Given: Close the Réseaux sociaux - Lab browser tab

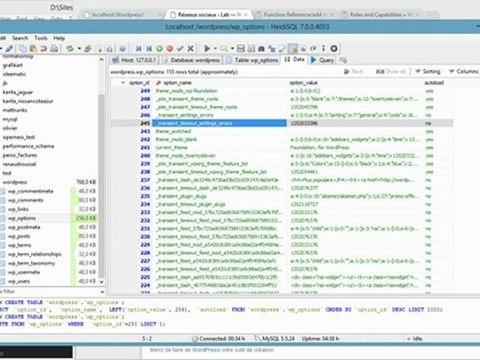Looking at the screenshot, I should click(246, 15).
